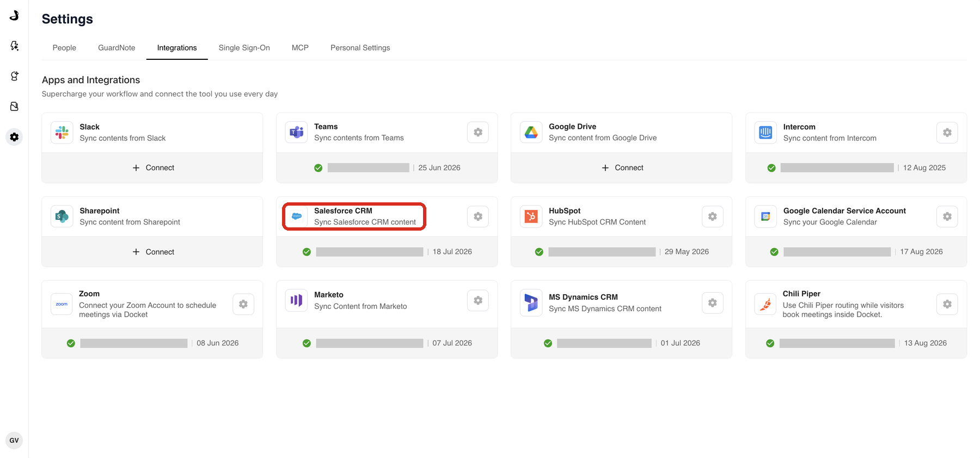Open the GV user avatar
This screenshot has width=980, height=458.
point(14,441)
